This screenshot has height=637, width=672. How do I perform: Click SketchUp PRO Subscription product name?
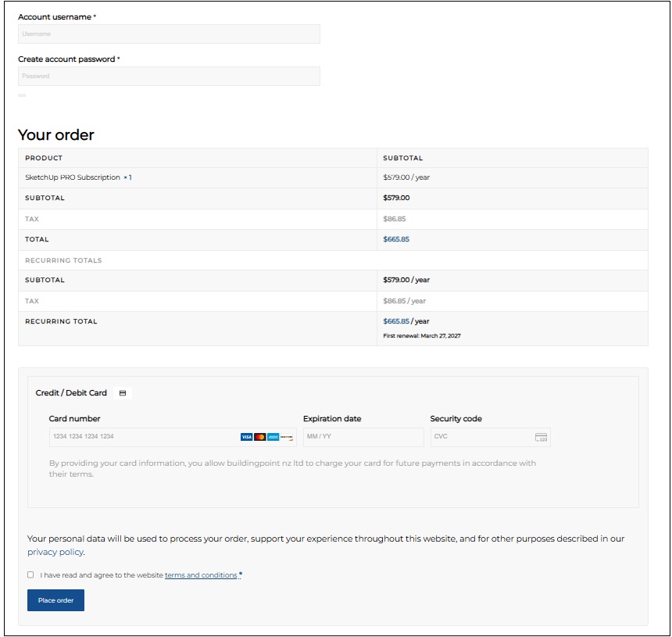click(x=73, y=177)
